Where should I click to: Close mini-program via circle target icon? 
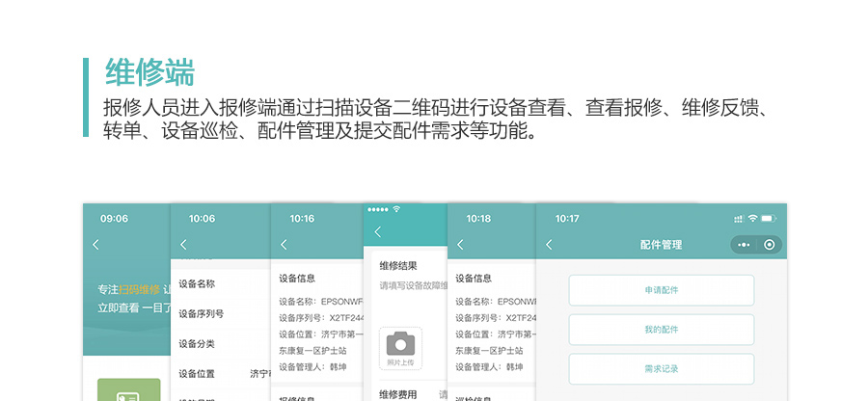(x=769, y=245)
